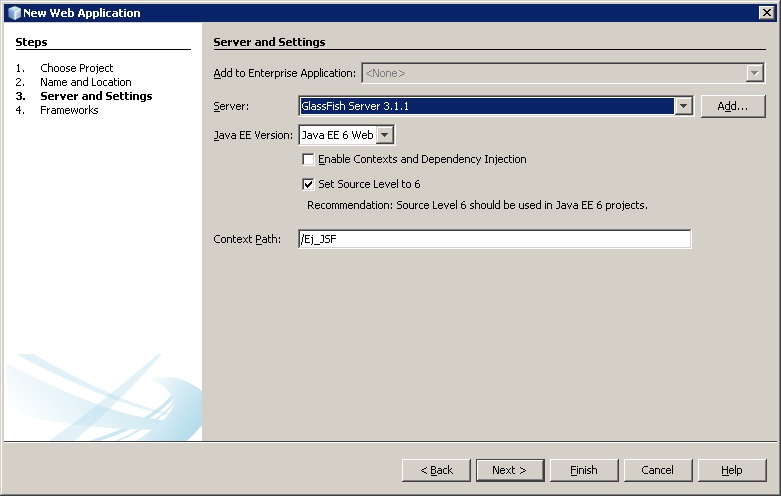Open Help for this wizard
The image size is (781, 496).
pos(732,470)
